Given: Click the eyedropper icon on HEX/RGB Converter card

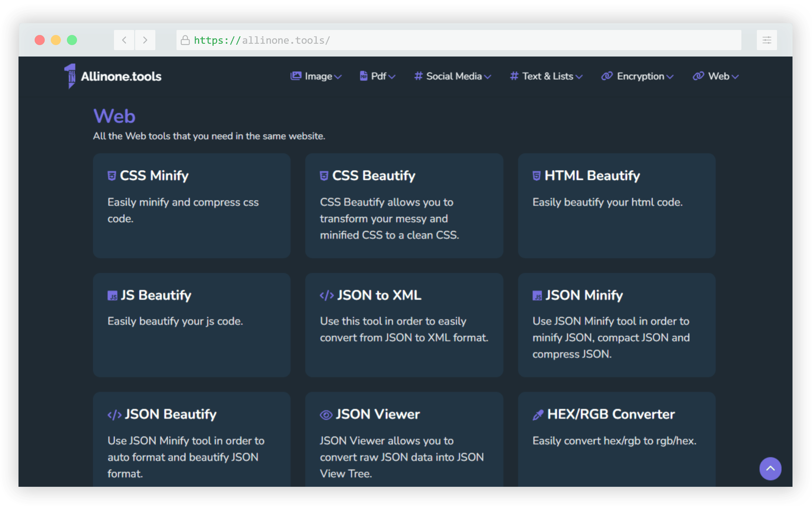Looking at the screenshot, I should [x=537, y=414].
